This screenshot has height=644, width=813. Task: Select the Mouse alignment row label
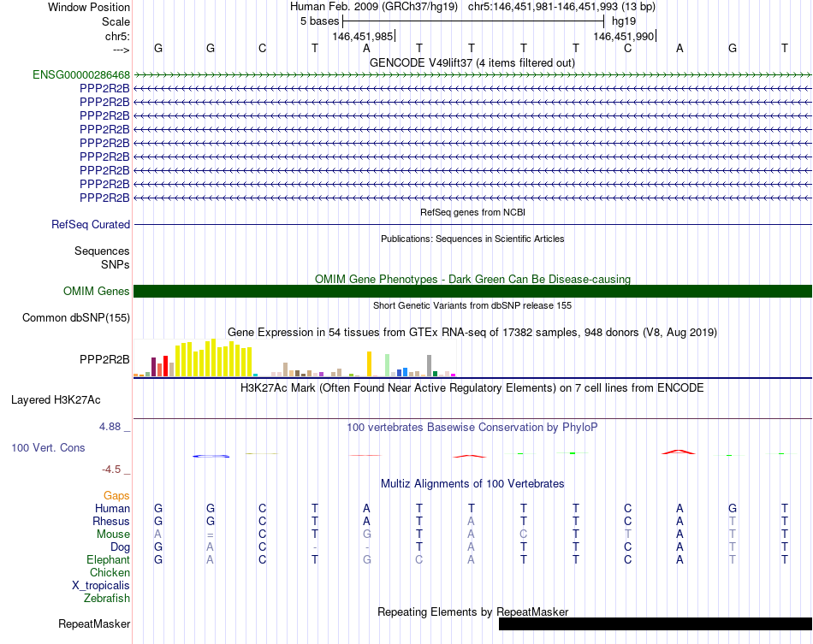pyautogui.click(x=113, y=535)
